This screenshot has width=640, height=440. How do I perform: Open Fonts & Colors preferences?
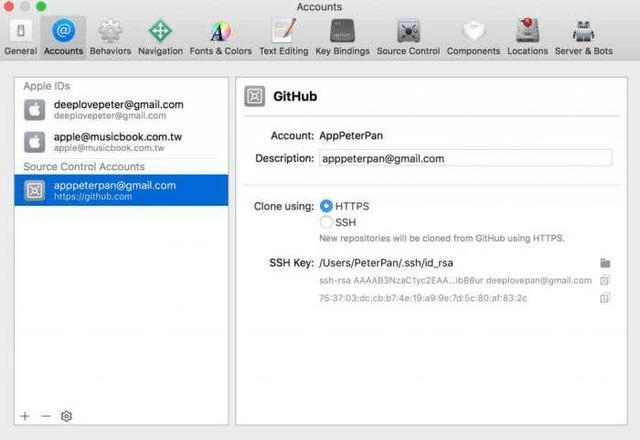point(220,38)
